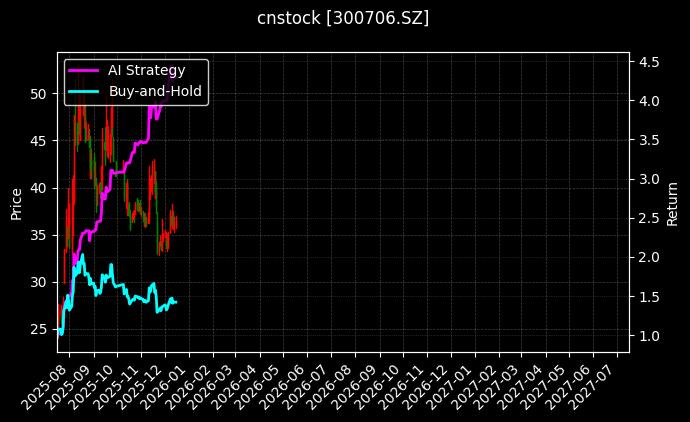Select the Buy-and-Hold legend label
Screen dimensions: 690x422
point(155,90)
